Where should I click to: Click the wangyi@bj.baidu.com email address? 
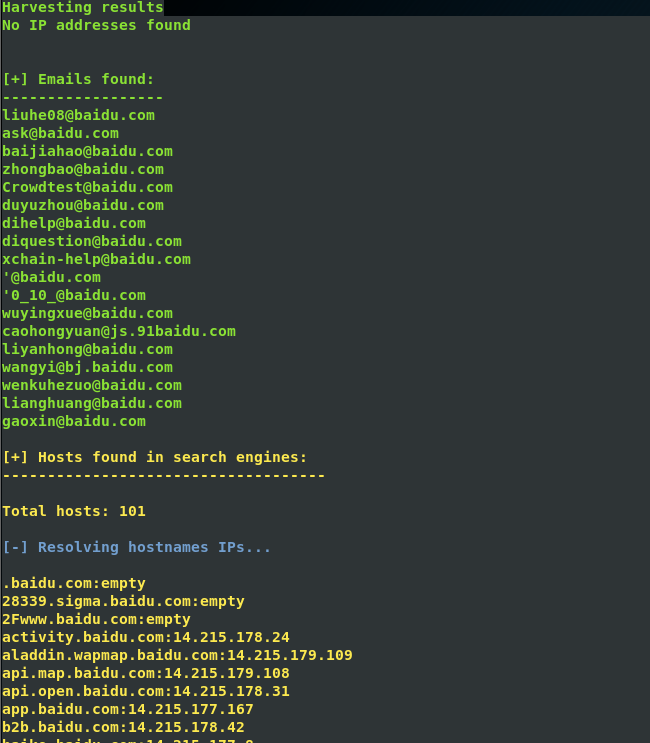[87, 367]
